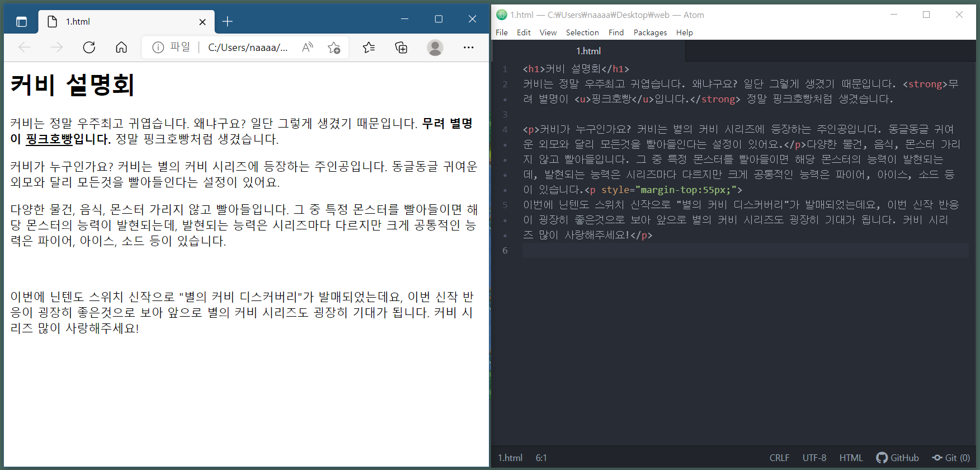Click the opening h1 tag in editor
980x470 pixels.
tap(534, 69)
